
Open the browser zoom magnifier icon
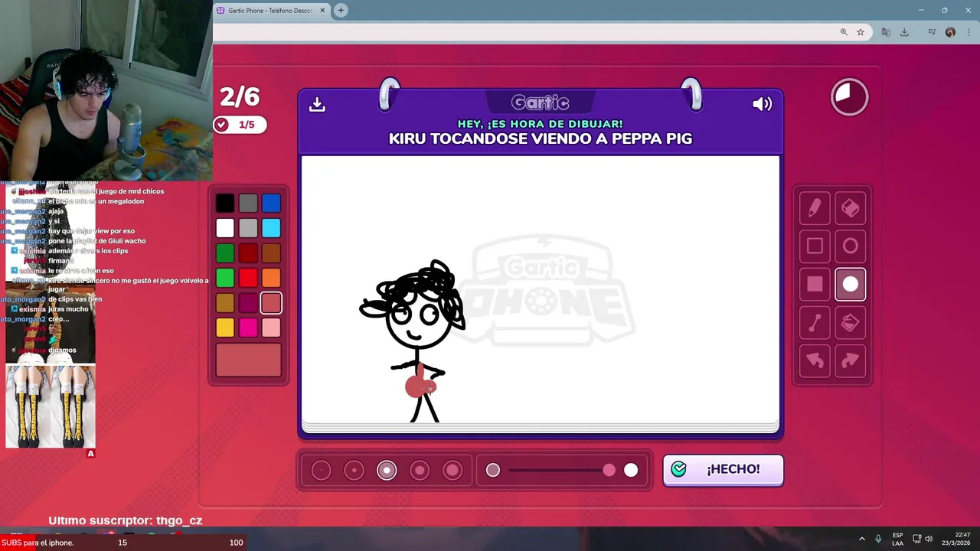point(844,32)
